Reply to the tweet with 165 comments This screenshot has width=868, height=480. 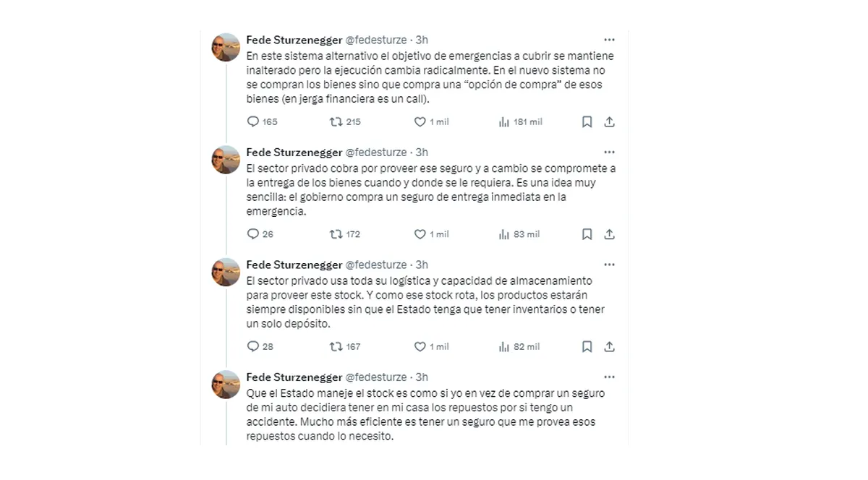coord(253,122)
